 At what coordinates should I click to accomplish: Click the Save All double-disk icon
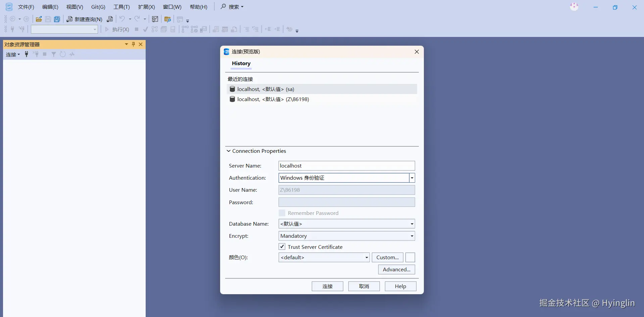[x=57, y=19]
